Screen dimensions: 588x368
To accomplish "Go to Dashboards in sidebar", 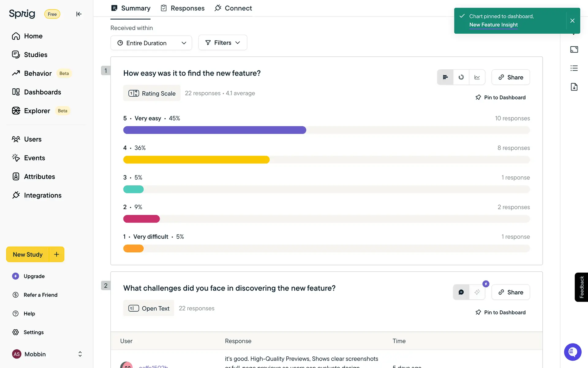I will click(42, 92).
